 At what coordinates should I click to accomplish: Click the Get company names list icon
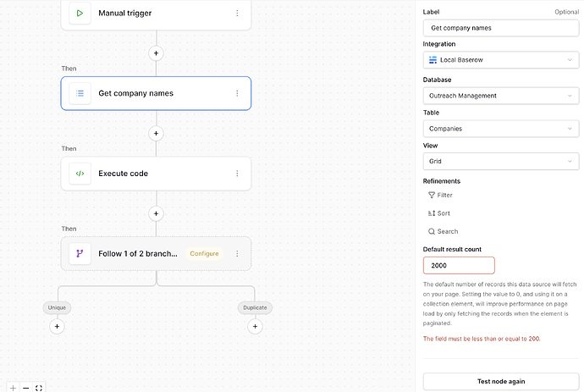point(80,93)
